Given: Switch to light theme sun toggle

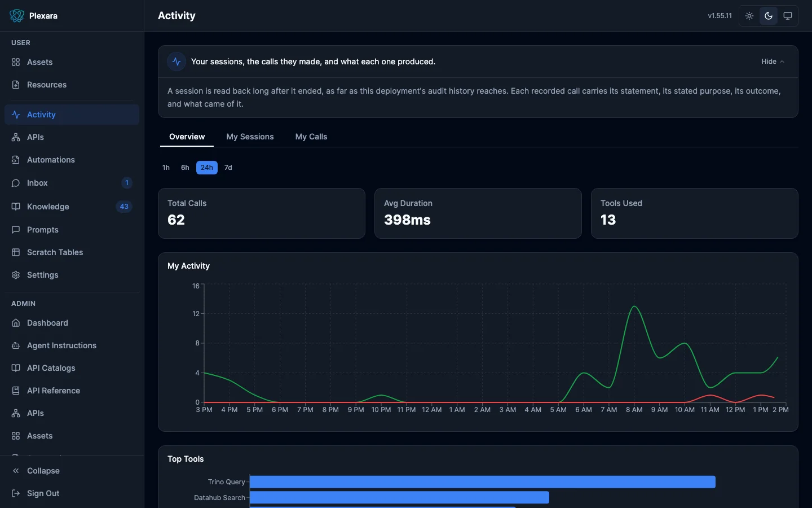Looking at the screenshot, I should pyautogui.click(x=749, y=16).
